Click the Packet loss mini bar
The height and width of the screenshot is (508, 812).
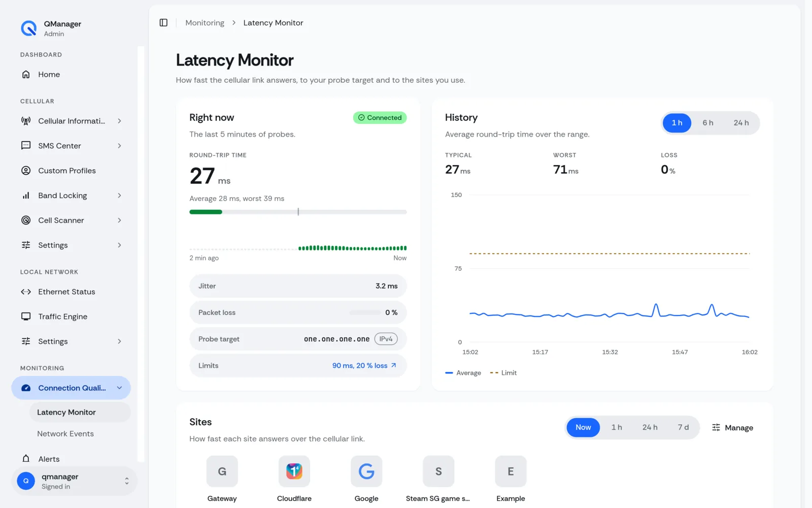pos(365,312)
